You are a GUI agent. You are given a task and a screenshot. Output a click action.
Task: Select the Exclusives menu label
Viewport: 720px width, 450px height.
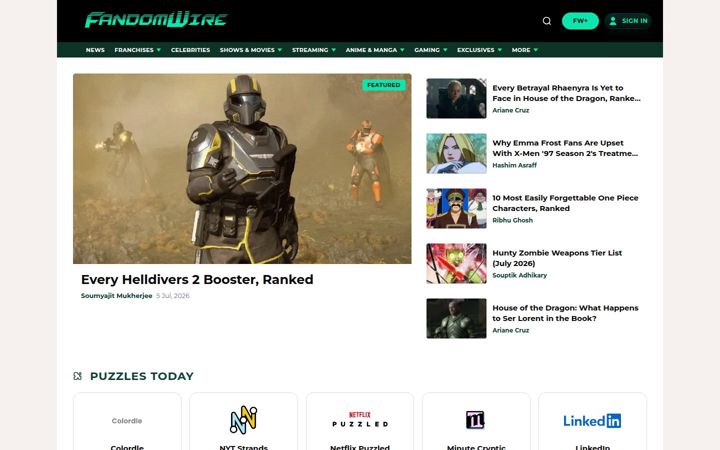coord(476,50)
